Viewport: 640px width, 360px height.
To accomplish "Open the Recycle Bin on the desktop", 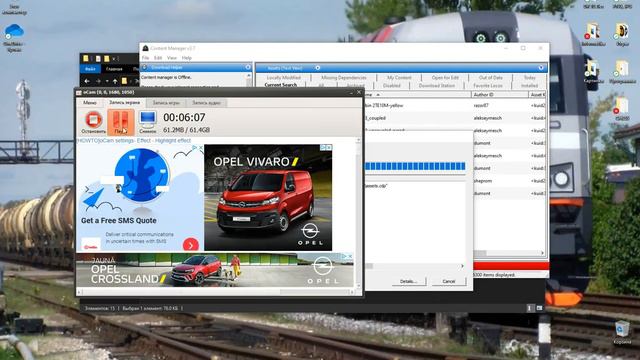I will tap(622, 333).
